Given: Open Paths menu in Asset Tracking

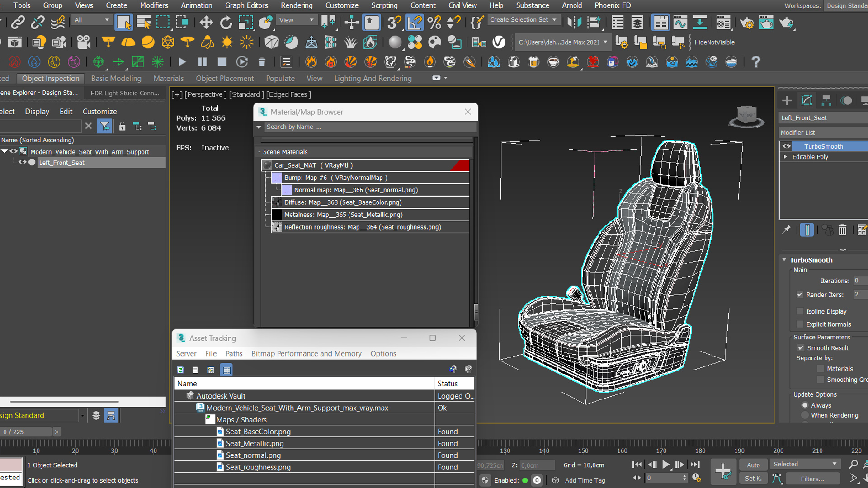Looking at the screenshot, I should pos(234,353).
